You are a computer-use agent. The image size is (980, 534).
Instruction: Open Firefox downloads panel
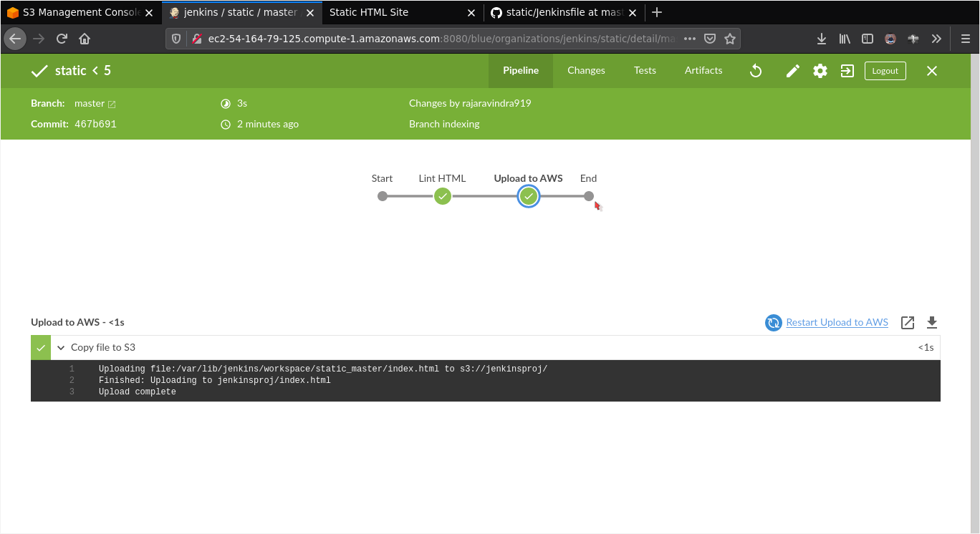tap(822, 39)
